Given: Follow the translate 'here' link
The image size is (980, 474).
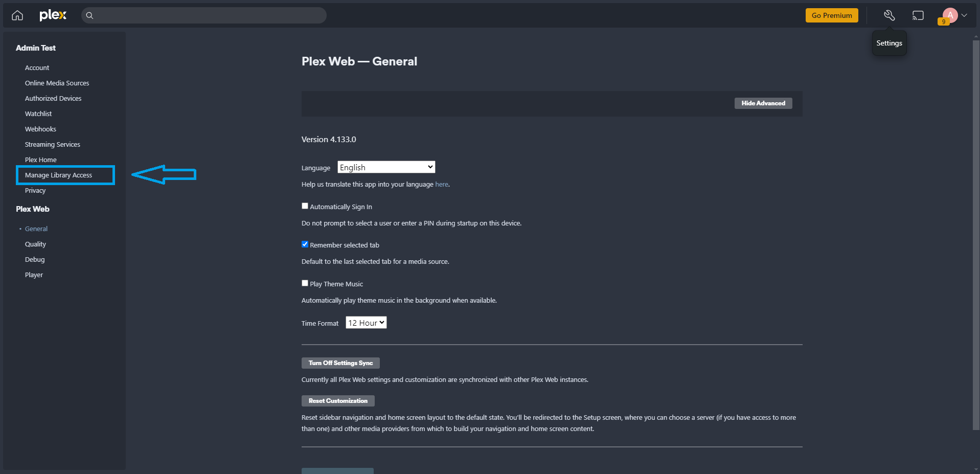Looking at the screenshot, I should (442, 185).
